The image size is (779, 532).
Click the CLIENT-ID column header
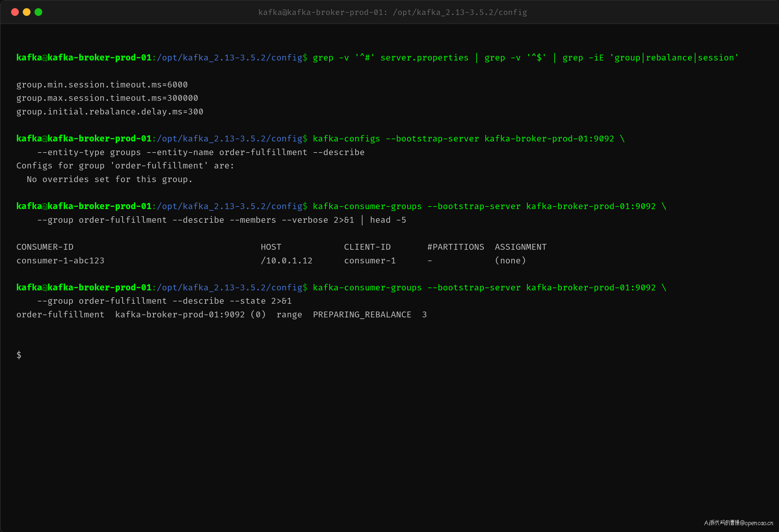point(367,247)
